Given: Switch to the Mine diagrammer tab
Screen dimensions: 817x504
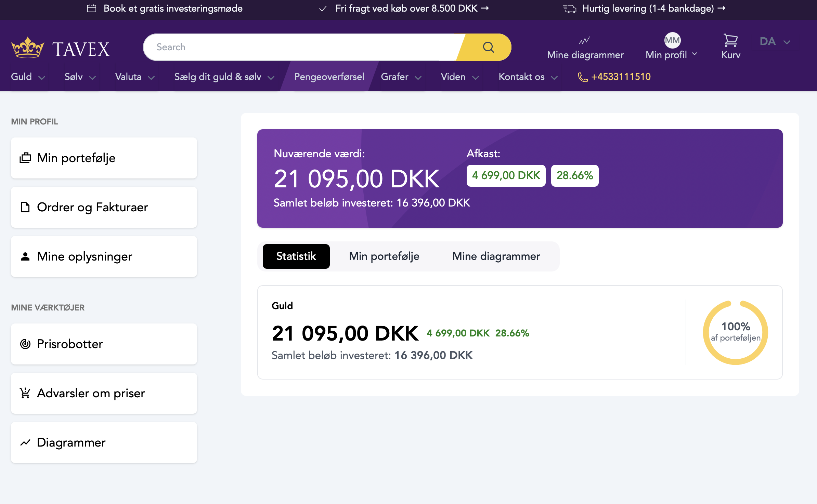Looking at the screenshot, I should (496, 256).
